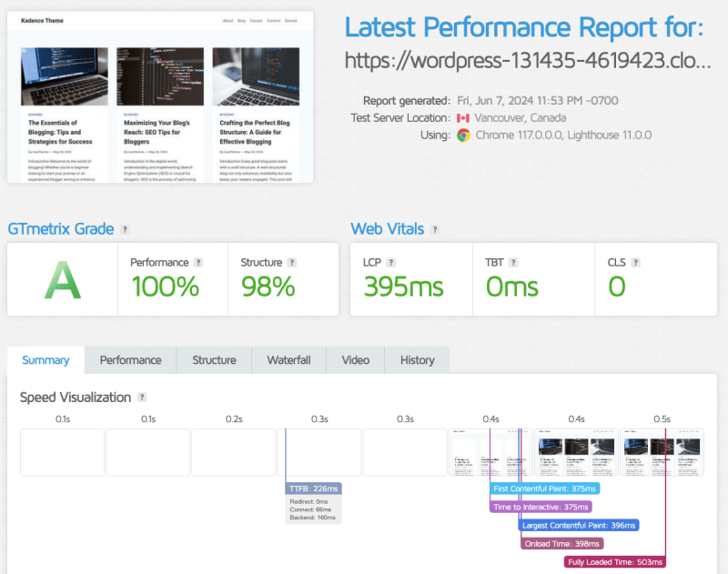
Task: Click help icon next to TBT
Action: tap(513, 263)
